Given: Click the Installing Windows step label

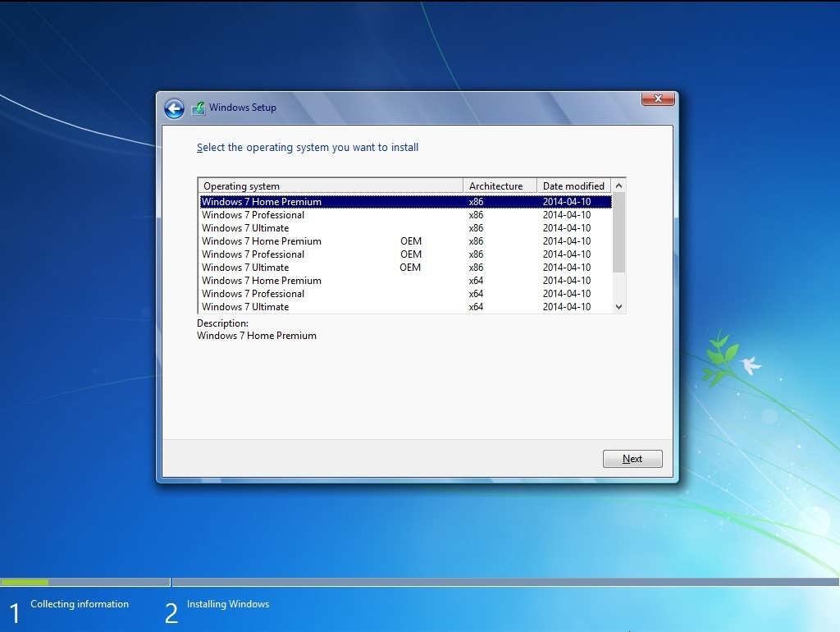Looking at the screenshot, I should (228, 603).
